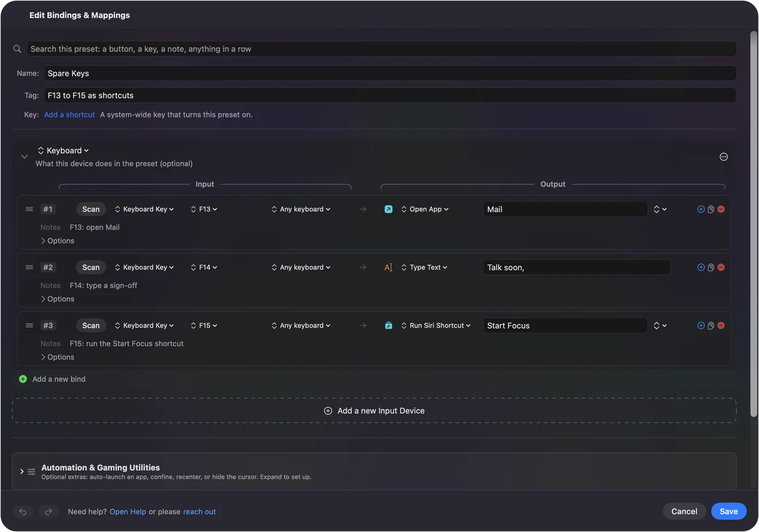Image resolution: width=759 pixels, height=532 pixels.
Task: Open the Open App action dropdown
Action: [425, 209]
